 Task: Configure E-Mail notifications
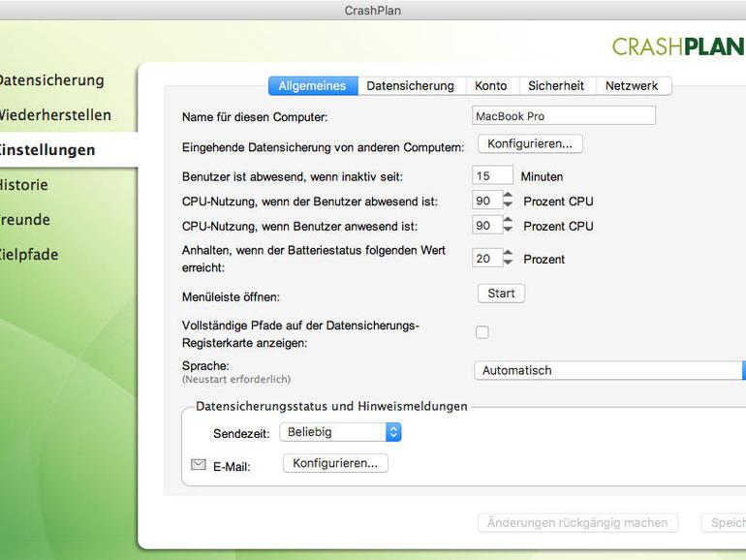(335, 463)
